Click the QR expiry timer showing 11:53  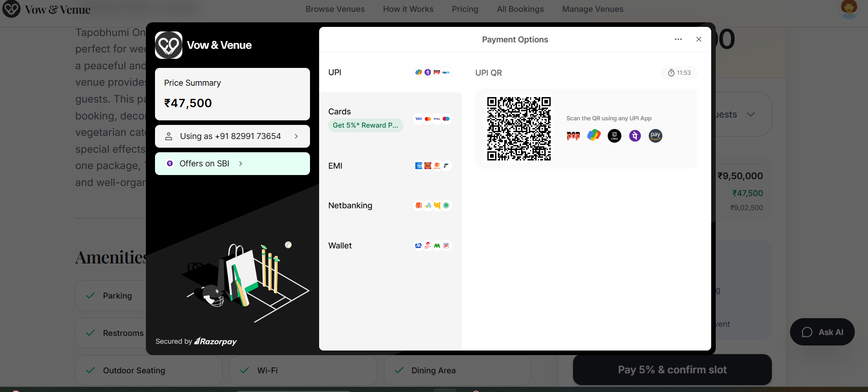click(x=679, y=73)
